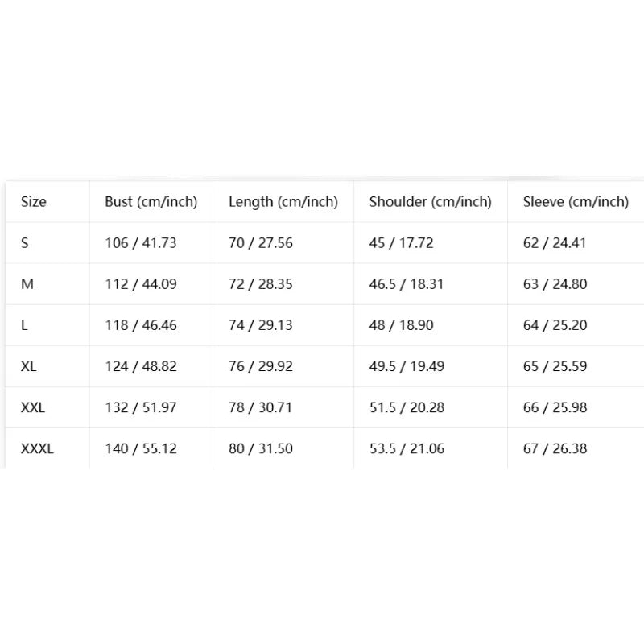
Task: Click the M size row label
Action: pyautogui.click(x=27, y=284)
